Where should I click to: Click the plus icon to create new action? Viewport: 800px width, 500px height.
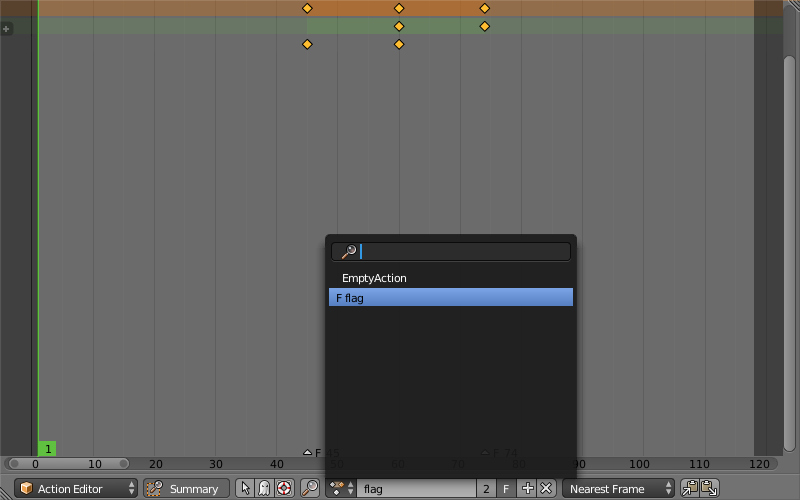pos(527,488)
